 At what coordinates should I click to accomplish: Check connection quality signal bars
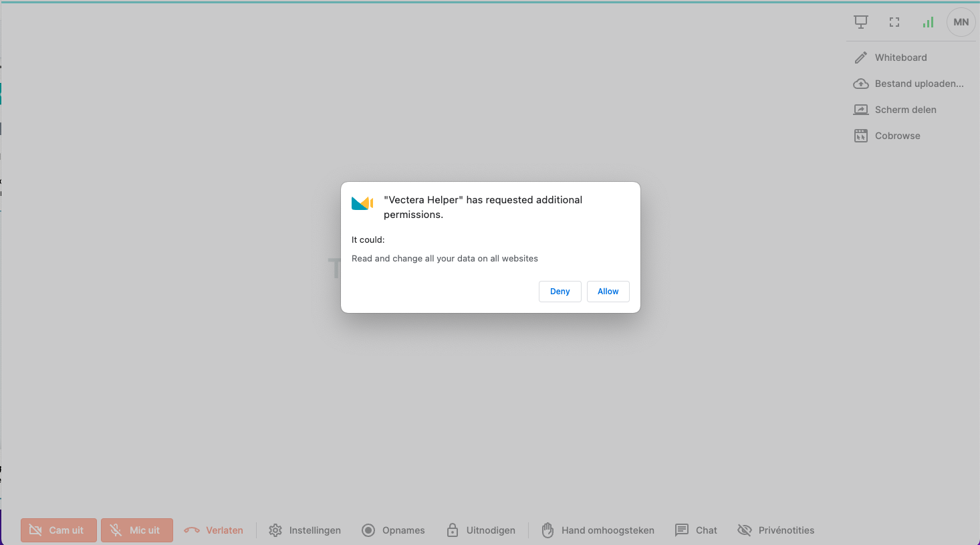928,22
